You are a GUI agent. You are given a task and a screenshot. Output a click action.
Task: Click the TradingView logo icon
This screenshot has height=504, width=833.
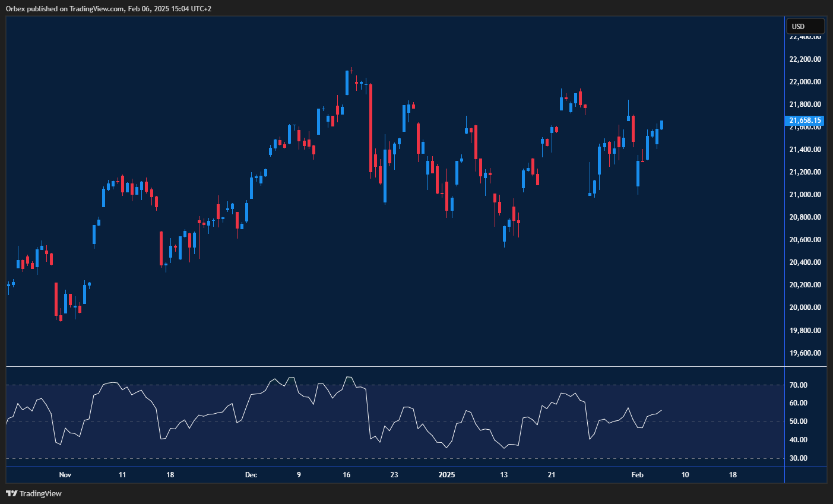tap(11, 493)
